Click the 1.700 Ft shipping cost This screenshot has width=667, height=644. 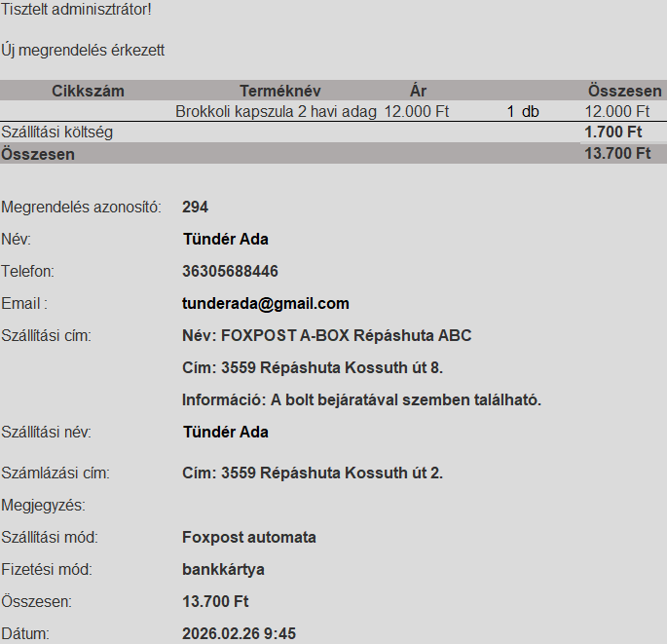click(x=612, y=133)
